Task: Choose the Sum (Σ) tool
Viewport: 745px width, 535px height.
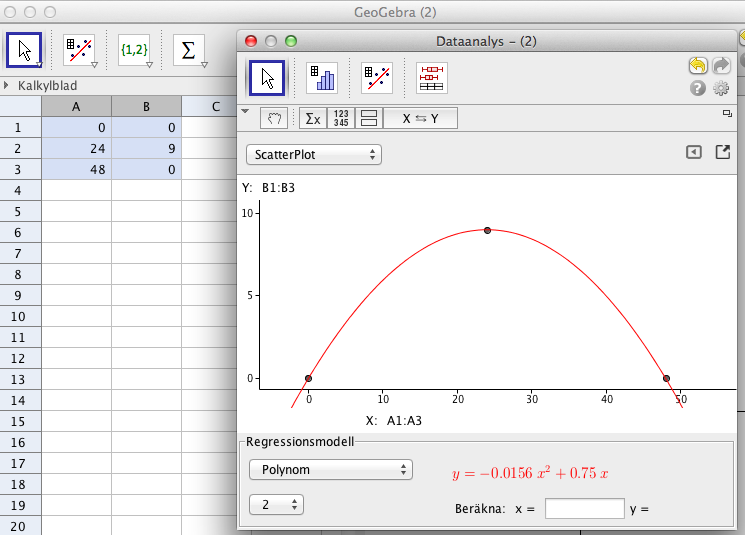Action: (x=189, y=49)
